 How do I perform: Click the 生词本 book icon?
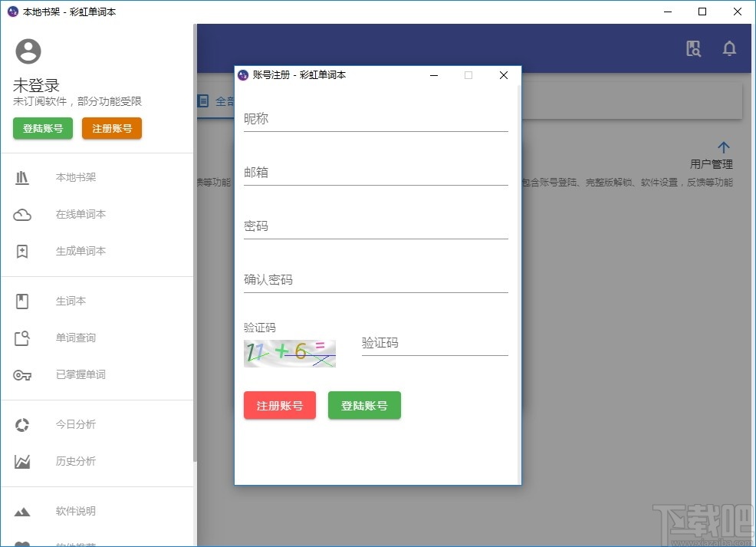pyautogui.click(x=22, y=302)
